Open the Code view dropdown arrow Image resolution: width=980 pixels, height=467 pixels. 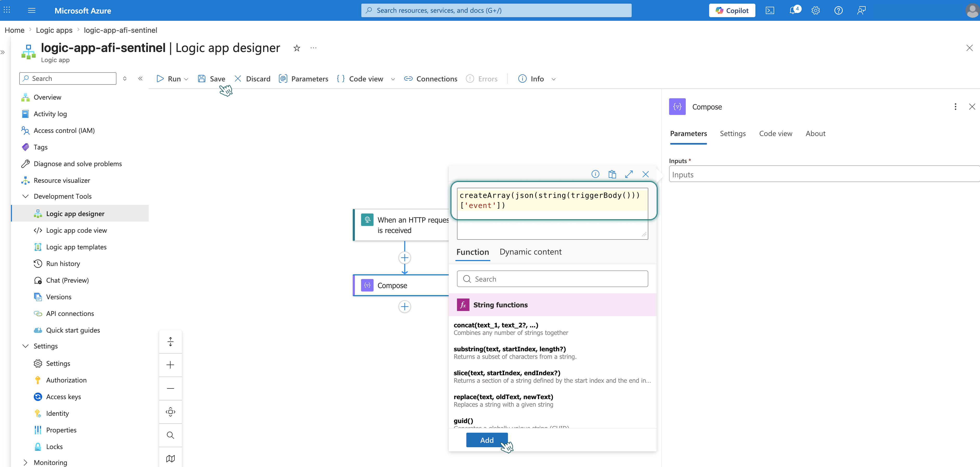393,79
